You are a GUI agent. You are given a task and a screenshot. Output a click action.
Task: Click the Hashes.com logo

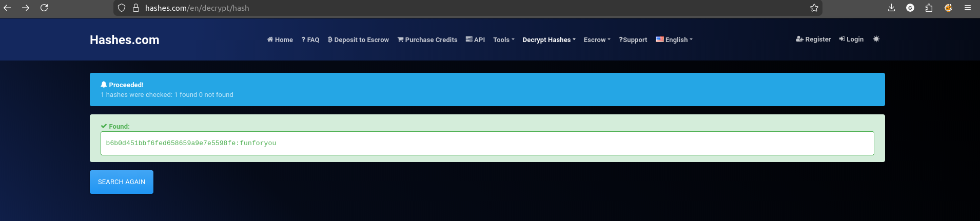click(125, 40)
